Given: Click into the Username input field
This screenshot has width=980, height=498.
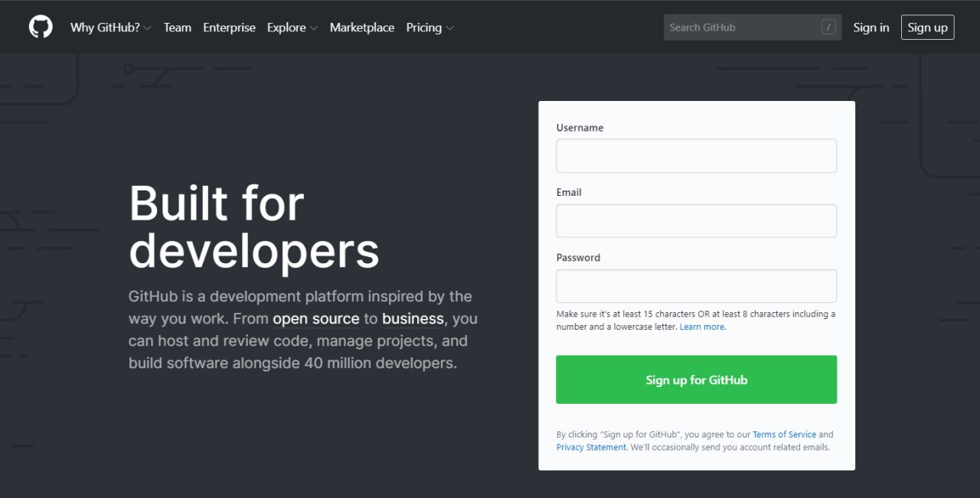Looking at the screenshot, I should click(x=696, y=156).
